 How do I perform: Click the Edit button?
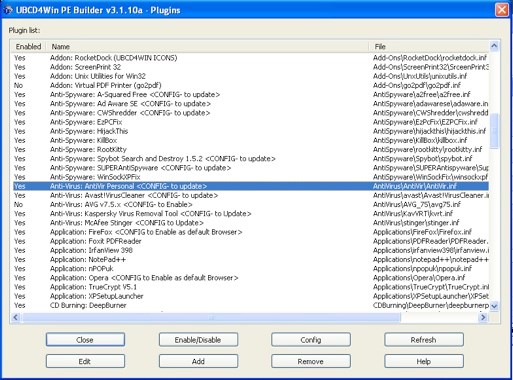(x=85, y=361)
